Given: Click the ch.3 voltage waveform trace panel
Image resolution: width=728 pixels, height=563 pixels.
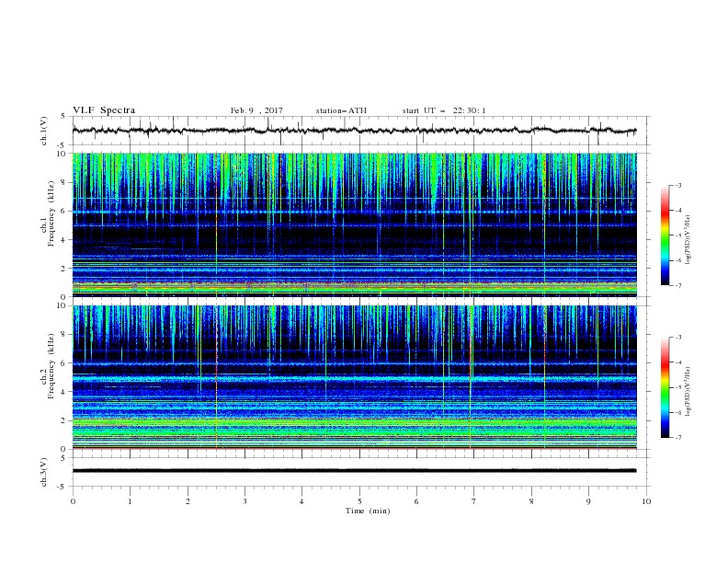Looking at the screenshot, I should (x=361, y=472).
